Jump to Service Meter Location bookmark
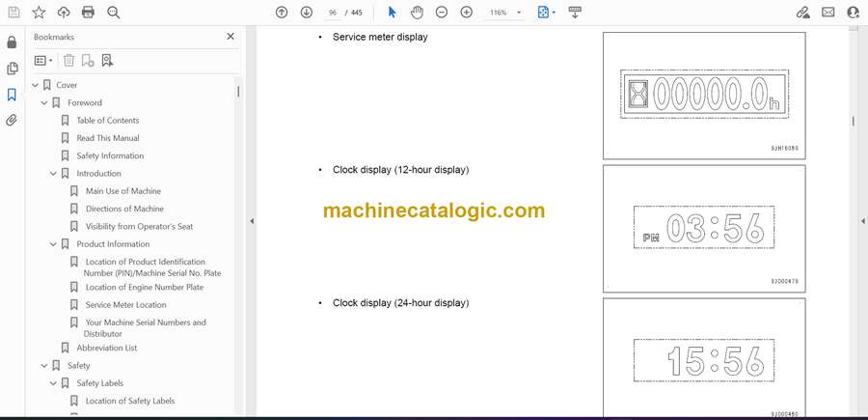The image size is (868, 420). click(x=125, y=305)
